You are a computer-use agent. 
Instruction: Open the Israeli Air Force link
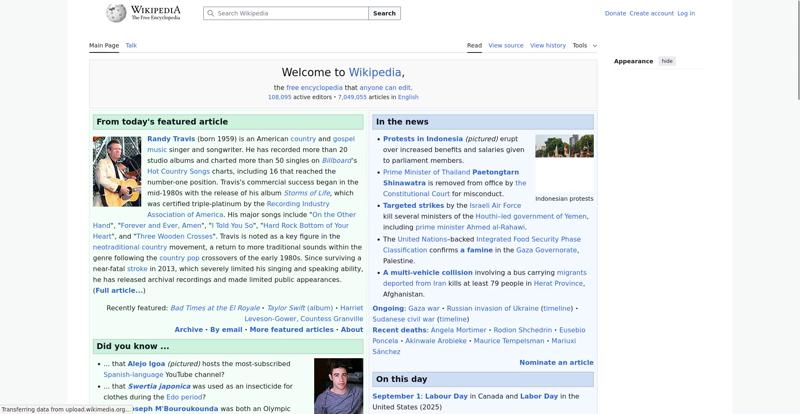click(x=495, y=205)
